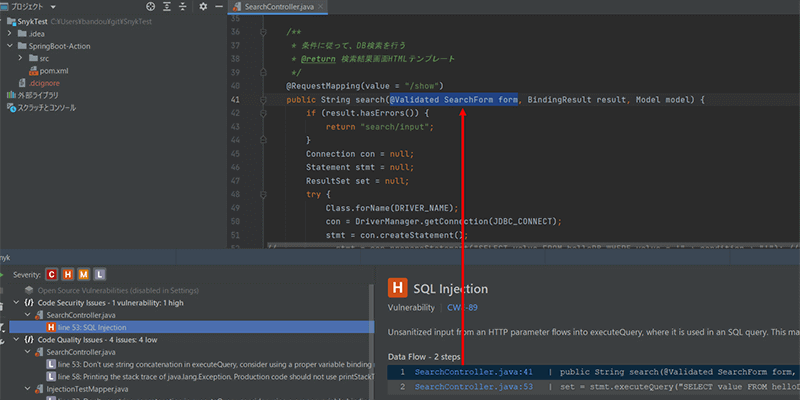Click the 'Severity:' label

(27, 274)
